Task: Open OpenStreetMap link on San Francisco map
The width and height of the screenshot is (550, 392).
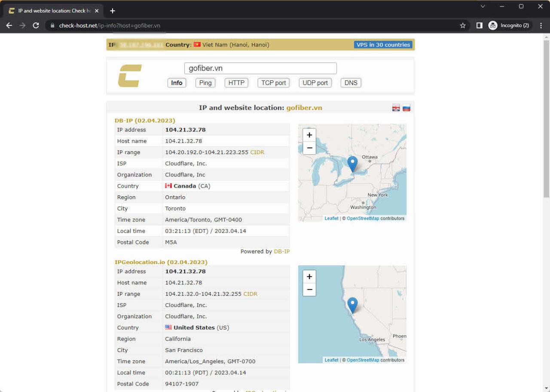Action: pyautogui.click(x=363, y=360)
